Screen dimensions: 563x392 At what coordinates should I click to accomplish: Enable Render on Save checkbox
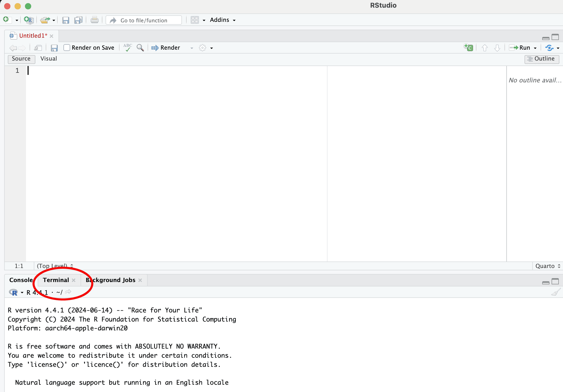(67, 48)
